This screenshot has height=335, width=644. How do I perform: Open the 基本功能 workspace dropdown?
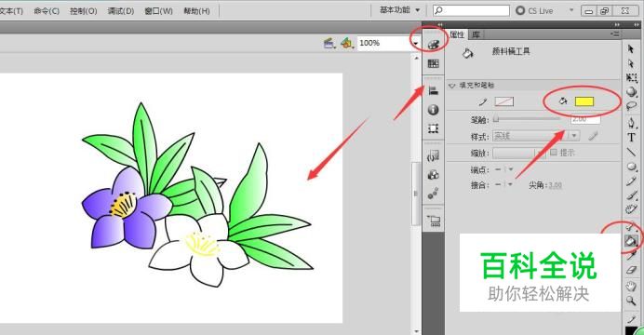(x=399, y=10)
